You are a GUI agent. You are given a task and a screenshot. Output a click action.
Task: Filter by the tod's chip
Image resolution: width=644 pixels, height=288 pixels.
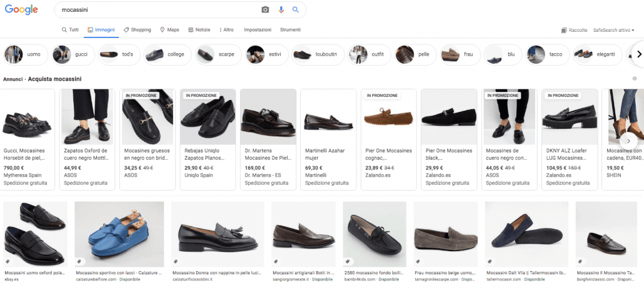(x=119, y=54)
